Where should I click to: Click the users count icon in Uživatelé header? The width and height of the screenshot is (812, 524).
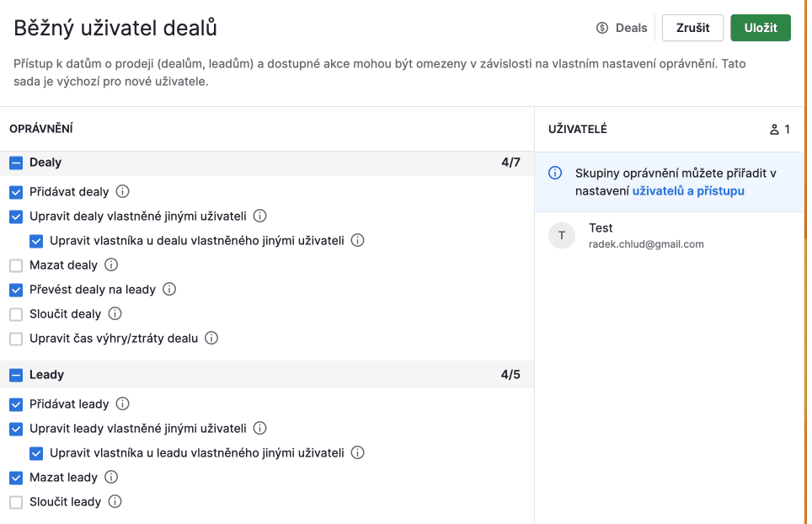point(775,130)
